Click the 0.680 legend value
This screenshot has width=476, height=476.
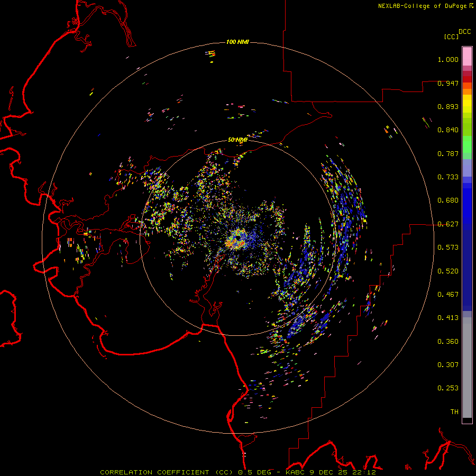click(x=448, y=200)
